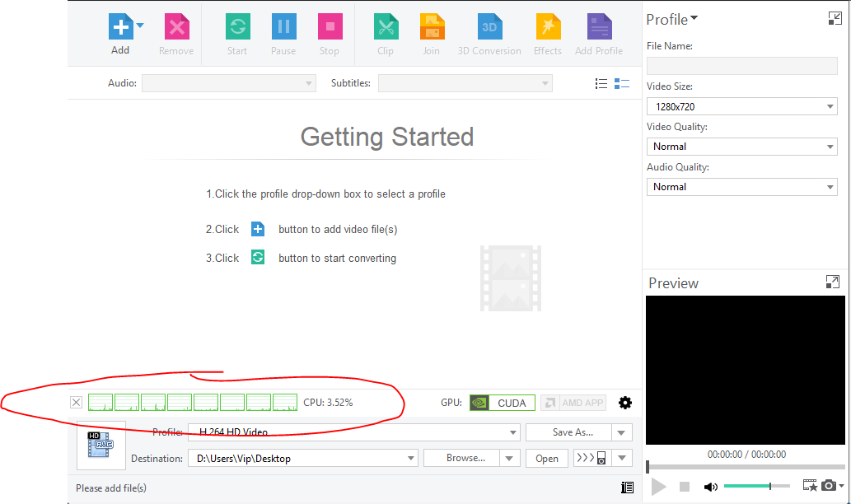Click the Add file icon
Viewport: 851px width, 504px height.
point(120,26)
